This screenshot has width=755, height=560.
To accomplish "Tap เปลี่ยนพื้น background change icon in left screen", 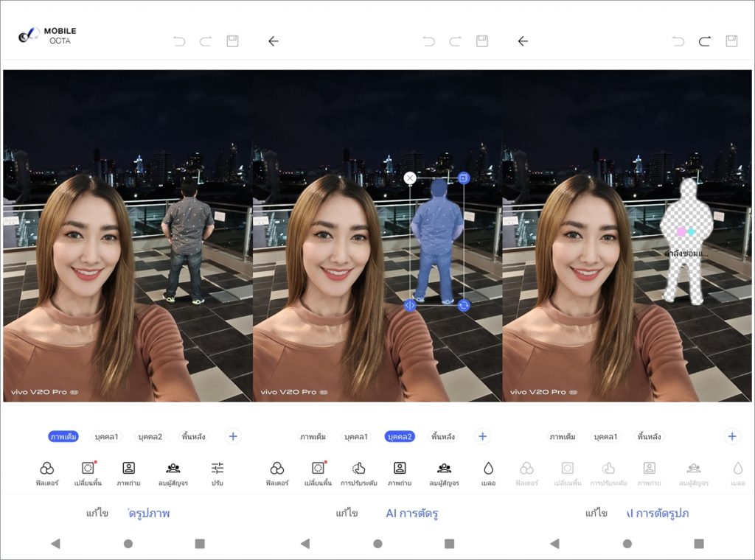I will tap(88, 469).
